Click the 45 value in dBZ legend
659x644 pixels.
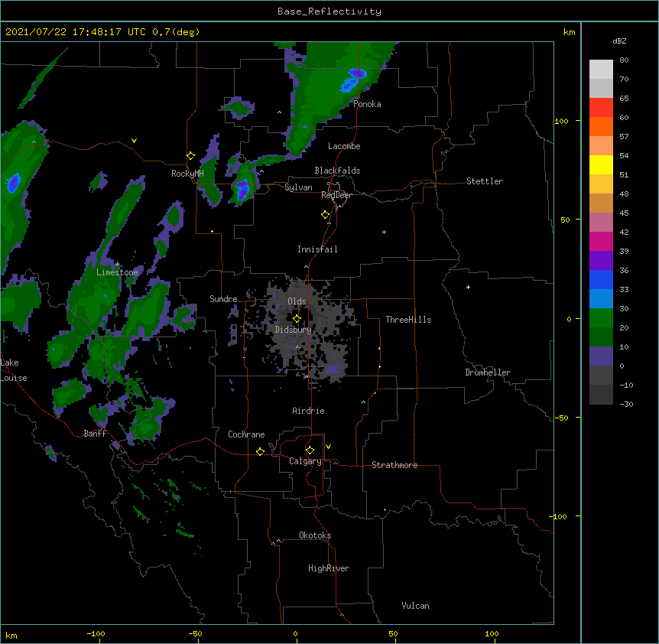pos(624,213)
